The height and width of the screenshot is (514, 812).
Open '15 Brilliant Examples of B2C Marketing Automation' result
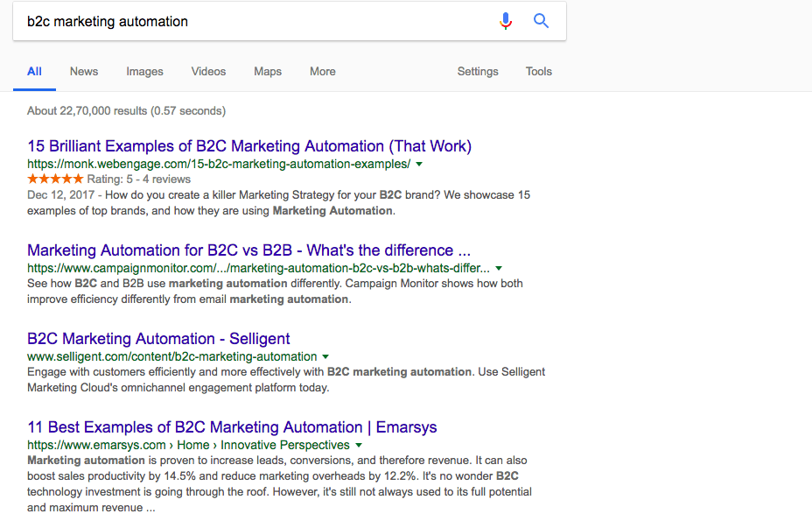[x=249, y=146]
